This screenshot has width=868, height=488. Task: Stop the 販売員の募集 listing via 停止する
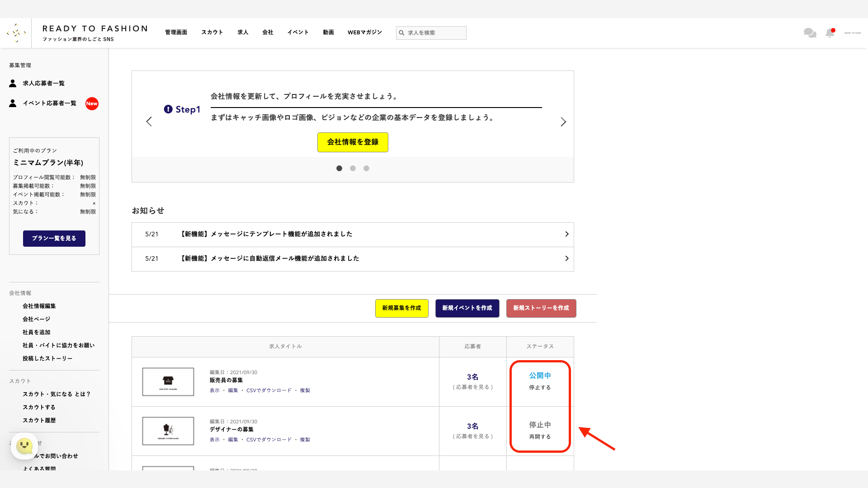540,388
